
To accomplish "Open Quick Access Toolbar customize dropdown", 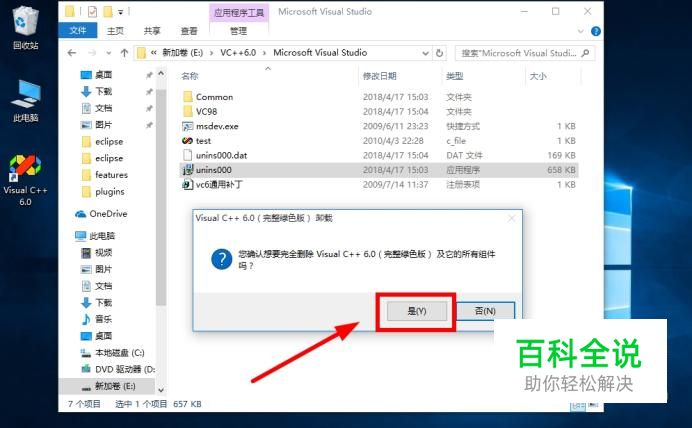I will pyautogui.click(x=120, y=12).
